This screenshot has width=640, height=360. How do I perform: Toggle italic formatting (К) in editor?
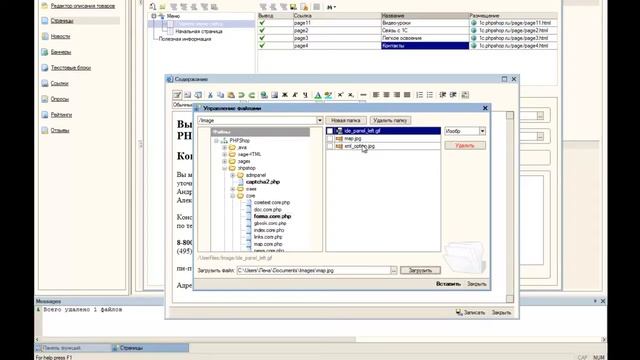coord(295,95)
